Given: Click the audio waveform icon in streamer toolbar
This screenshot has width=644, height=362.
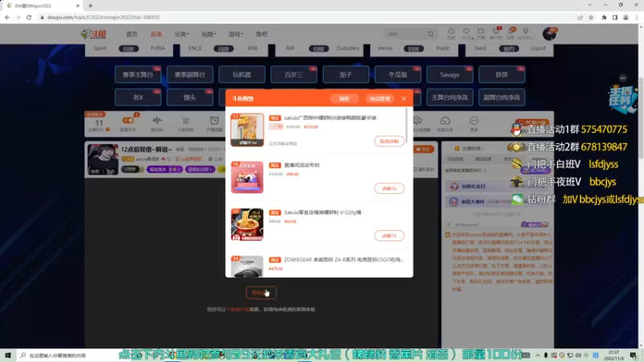Looking at the screenshot, I should tap(157, 121).
